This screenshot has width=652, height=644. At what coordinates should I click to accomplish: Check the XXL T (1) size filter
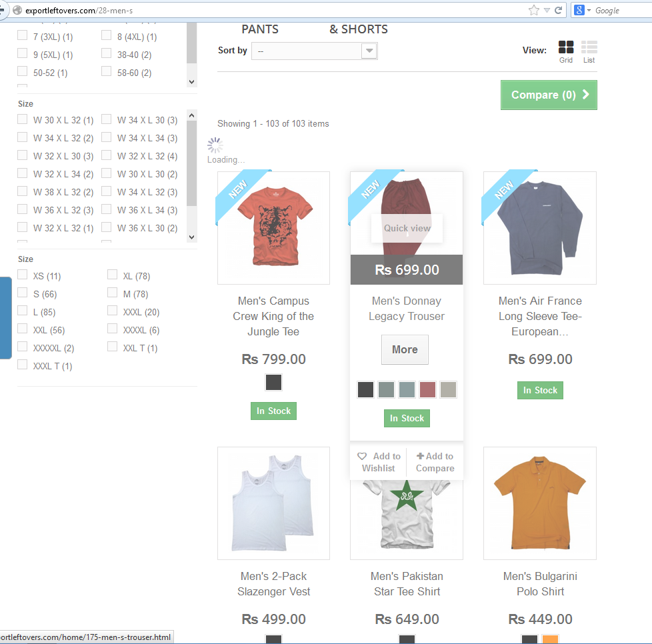[x=112, y=346]
